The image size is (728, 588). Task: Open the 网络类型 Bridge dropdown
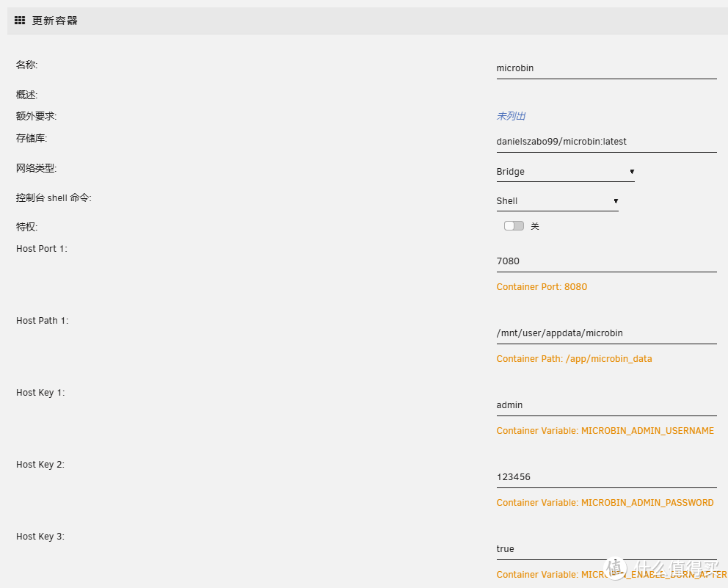click(x=565, y=172)
